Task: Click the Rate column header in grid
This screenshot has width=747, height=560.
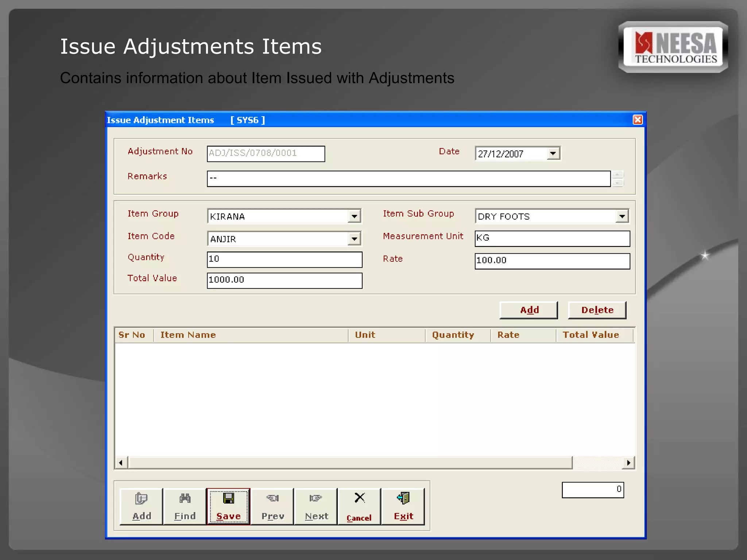Action: 524,335
